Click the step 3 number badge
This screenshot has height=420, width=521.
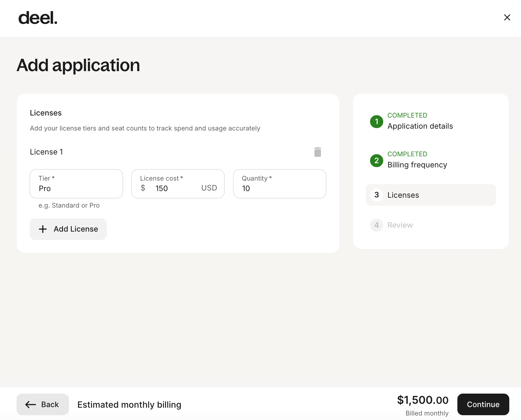(x=376, y=195)
